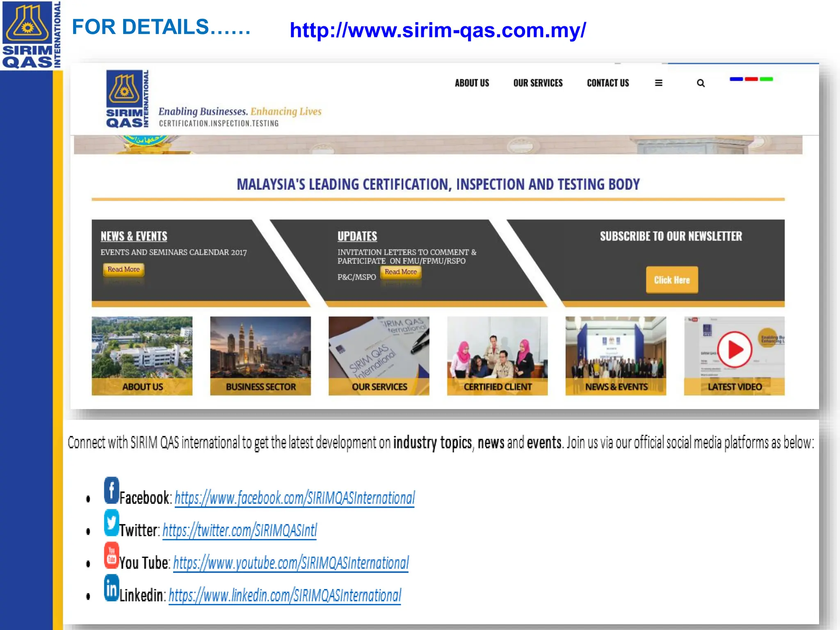The height and width of the screenshot is (630, 840).
Task: Click the blue color bar
Action: (736, 79)
